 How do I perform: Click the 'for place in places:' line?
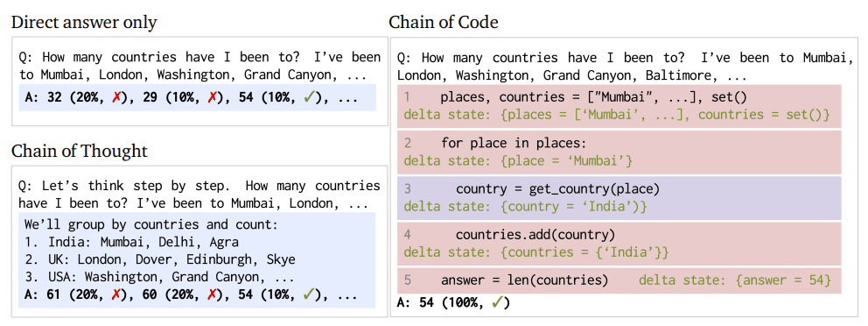tap(513, 144)
